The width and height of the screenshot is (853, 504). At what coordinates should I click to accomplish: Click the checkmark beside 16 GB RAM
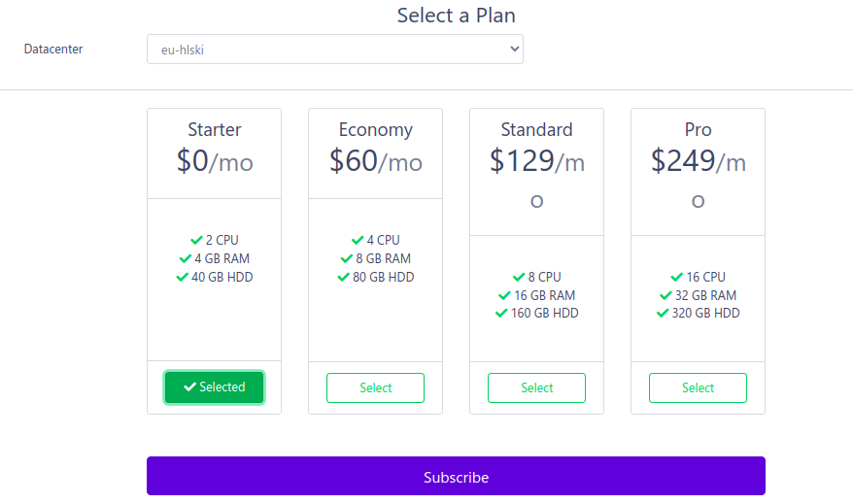[x=504, y=295]
